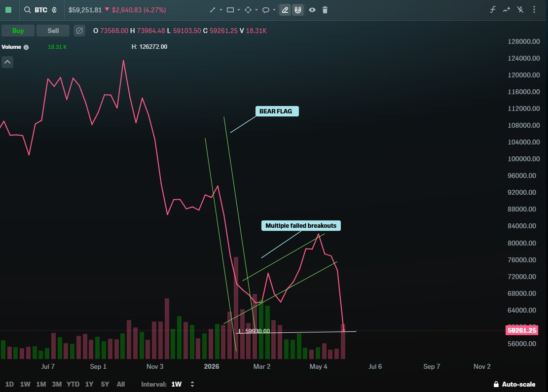Collapse the indicator legend with chevron
548x392 pixels.
click(x=7, y=62)
